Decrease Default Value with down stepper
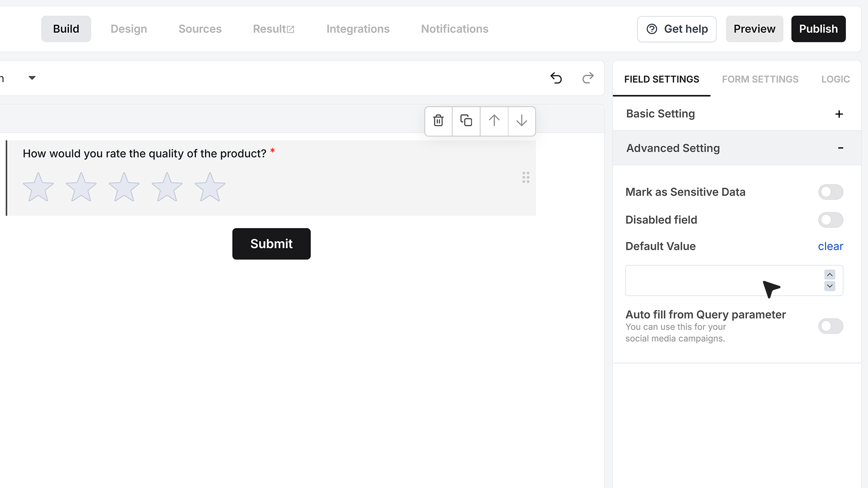Screen dimensions: 868x488 tap(830, 286)
